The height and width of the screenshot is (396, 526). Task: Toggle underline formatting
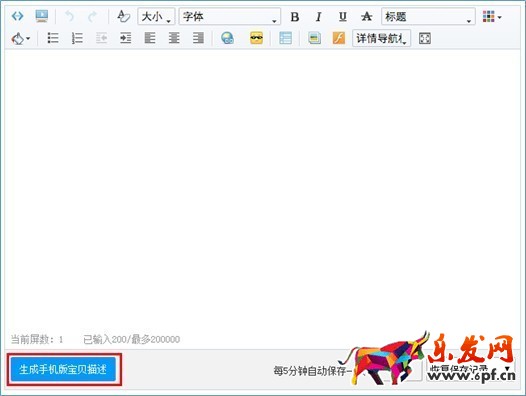tap(343, 16)
